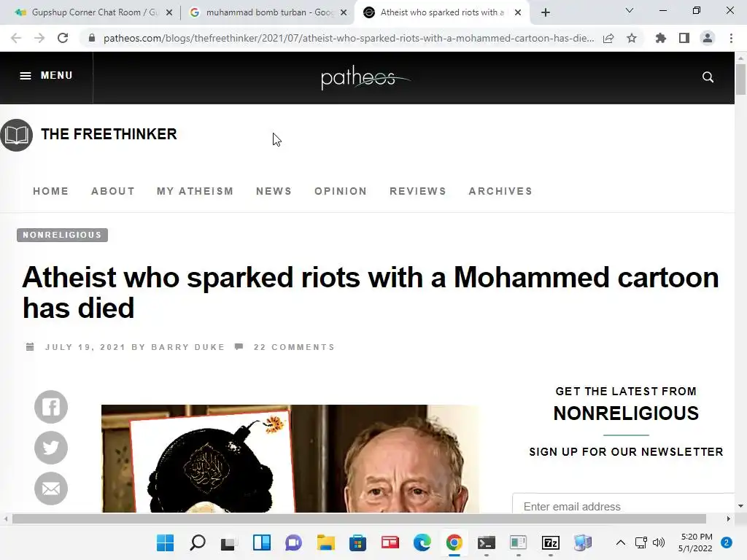Open the Patheos hamburger MENU
This screenshot has width=747, height=560.
pyautogui.click(x=46, y=76)
